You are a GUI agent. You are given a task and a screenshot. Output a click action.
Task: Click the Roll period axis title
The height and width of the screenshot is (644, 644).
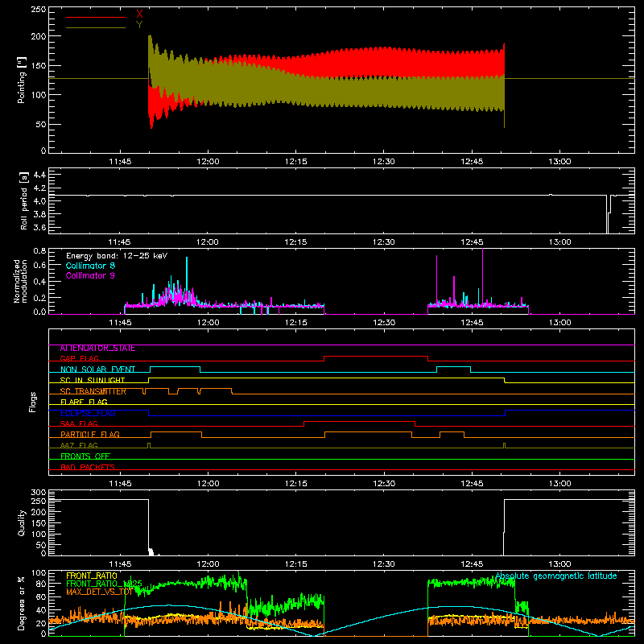coord(24,200)
